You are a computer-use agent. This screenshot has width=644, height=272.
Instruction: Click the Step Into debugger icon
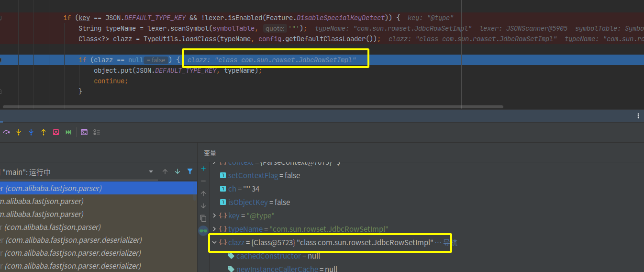point(19,132)
